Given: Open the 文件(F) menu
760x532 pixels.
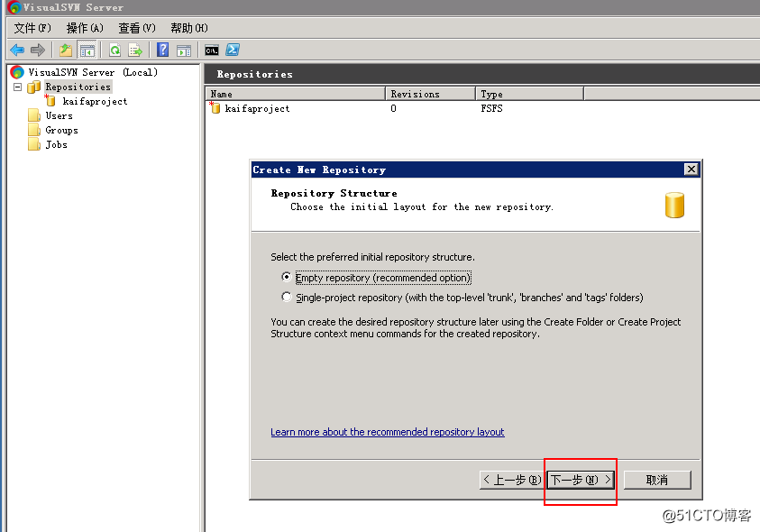Looking at the screenshot, I should tap(32, 28).
